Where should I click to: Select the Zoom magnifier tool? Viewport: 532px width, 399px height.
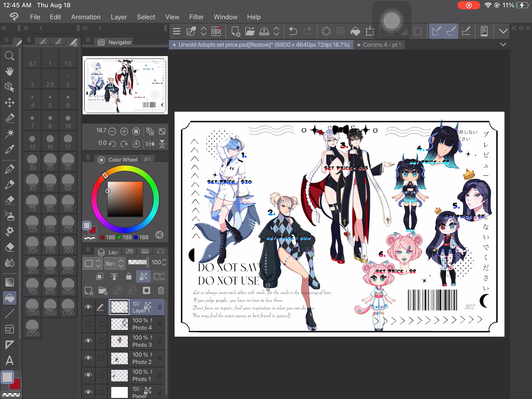[x=9, y=56]
